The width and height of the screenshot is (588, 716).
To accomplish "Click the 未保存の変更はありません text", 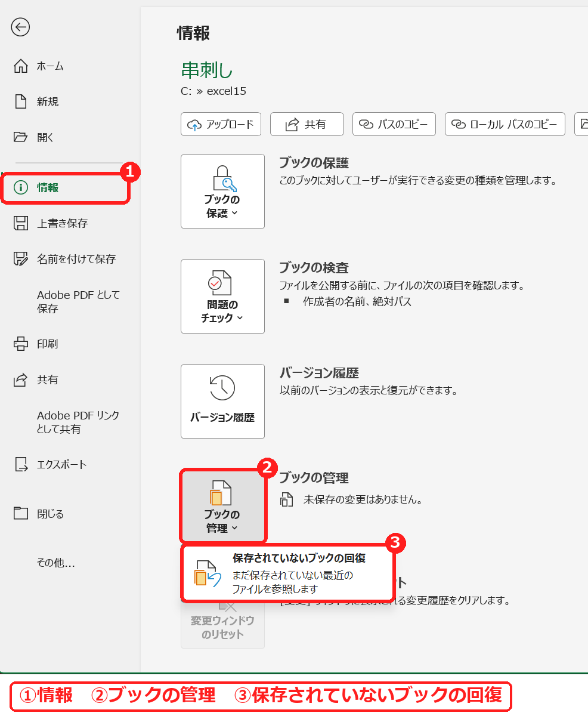I will pos(363,500).
